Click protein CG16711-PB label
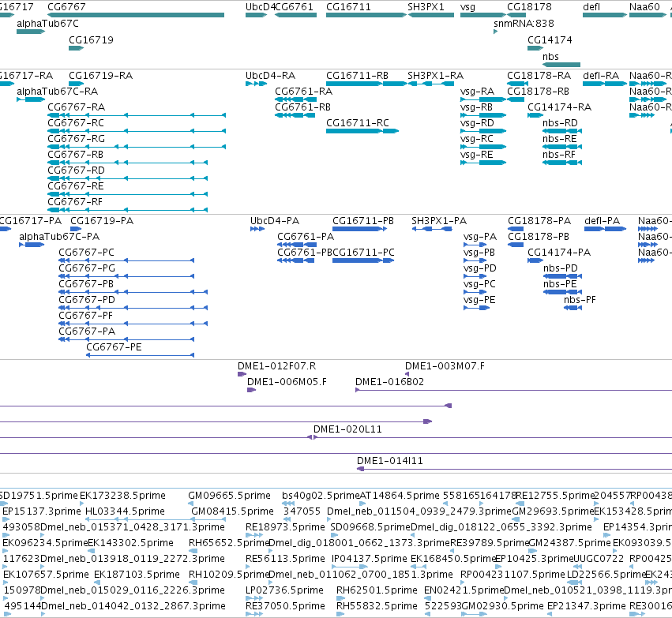 363,221
